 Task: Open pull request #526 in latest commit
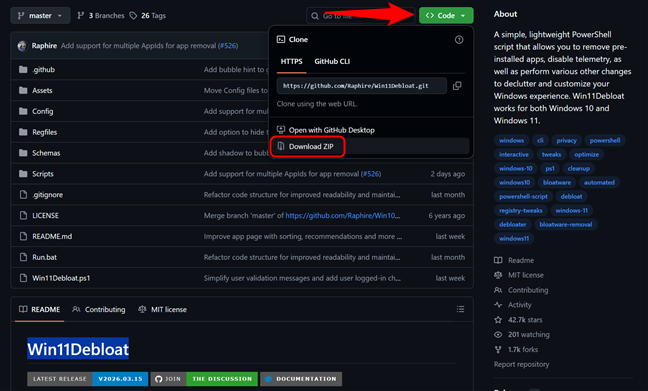pyautogui.click(x=228, y=46)
